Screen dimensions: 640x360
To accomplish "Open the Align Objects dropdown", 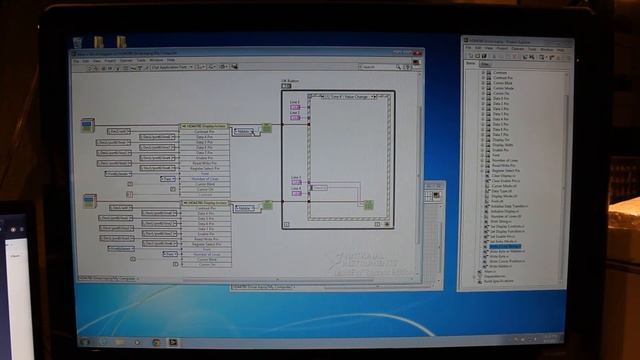I will pyautogui.click(x=201, y=67).
